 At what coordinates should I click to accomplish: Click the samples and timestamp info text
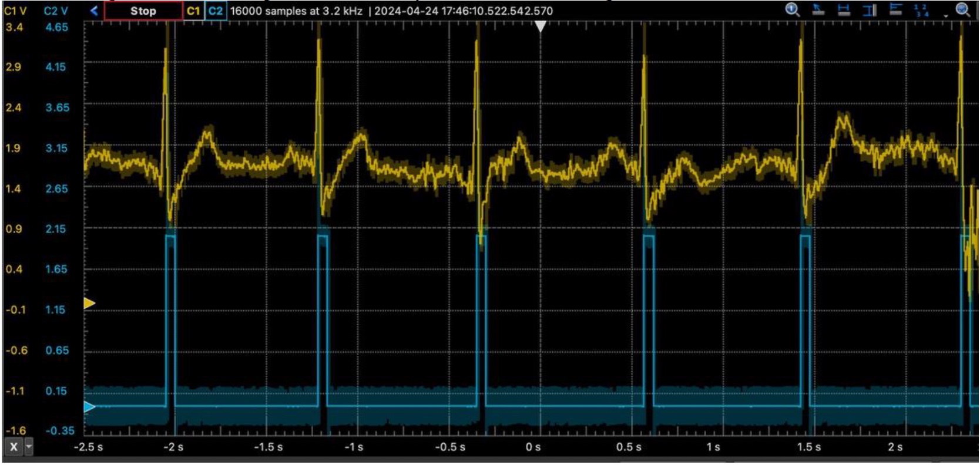pyautogui.click(x=391, y=11)
